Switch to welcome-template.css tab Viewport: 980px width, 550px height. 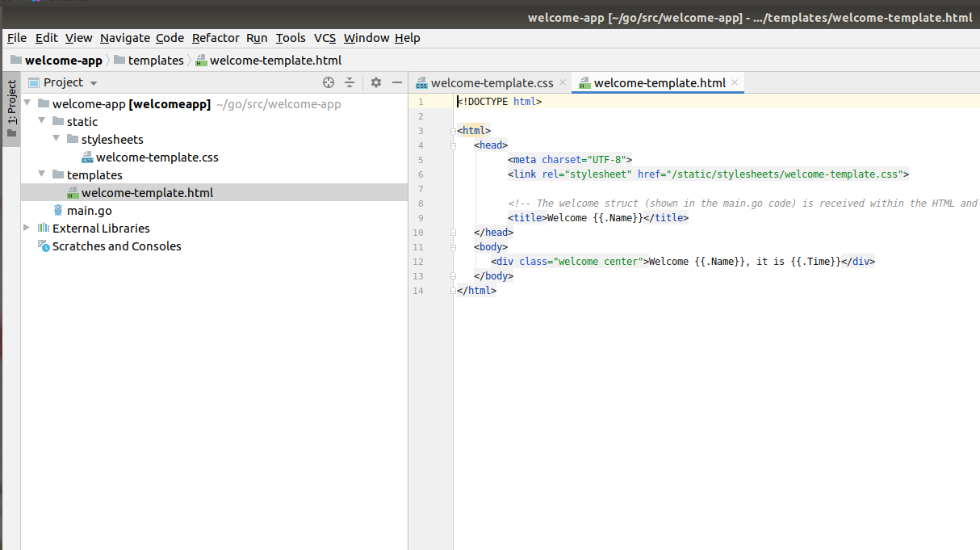[x=492, y=82]
